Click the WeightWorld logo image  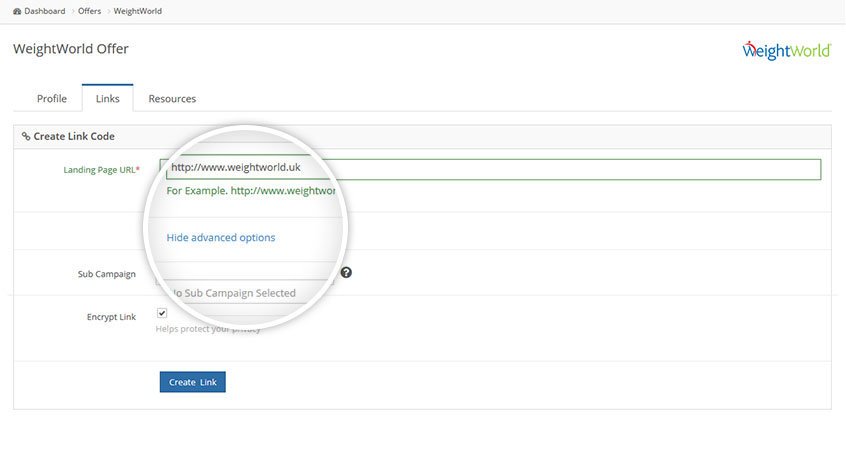[786, 50]
